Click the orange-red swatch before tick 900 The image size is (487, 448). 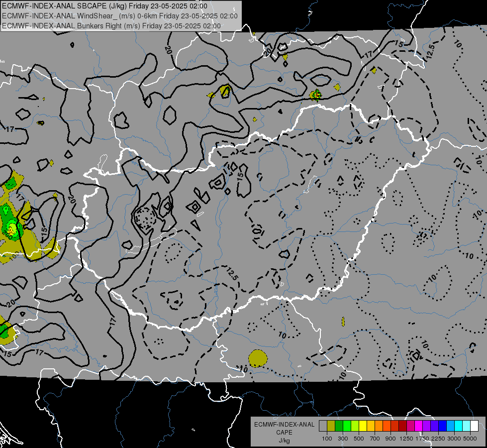(x=387, y=426)
